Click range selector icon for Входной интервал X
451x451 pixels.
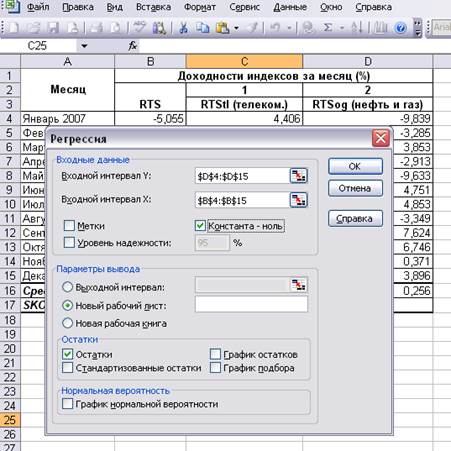click(298, 200)
